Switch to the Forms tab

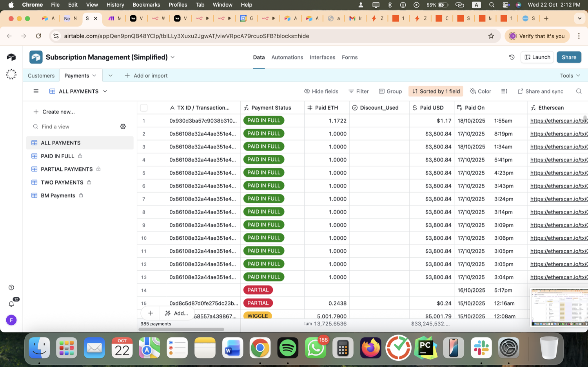350,57
